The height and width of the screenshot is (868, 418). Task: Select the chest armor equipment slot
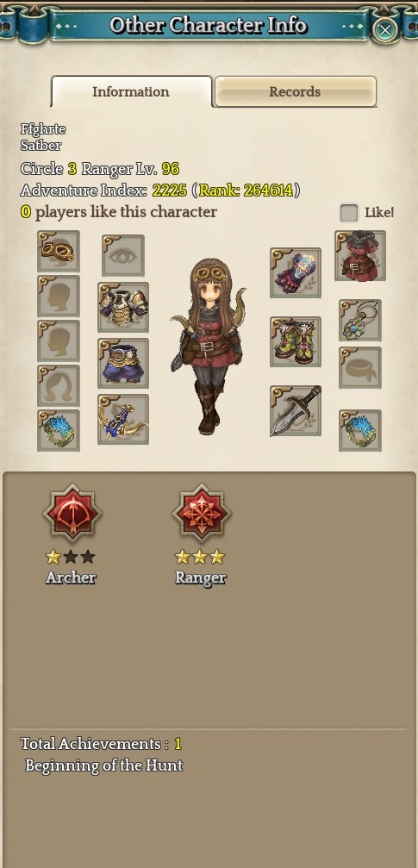123,307
